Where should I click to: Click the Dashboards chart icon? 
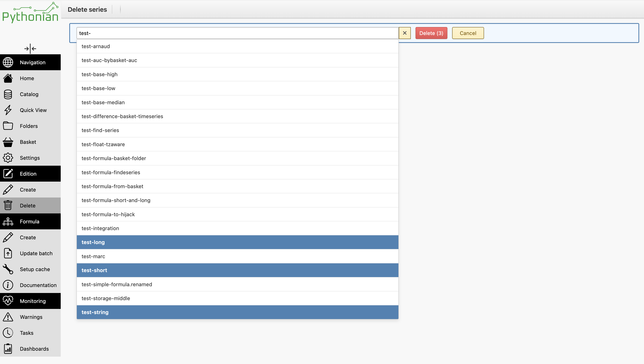8,349
